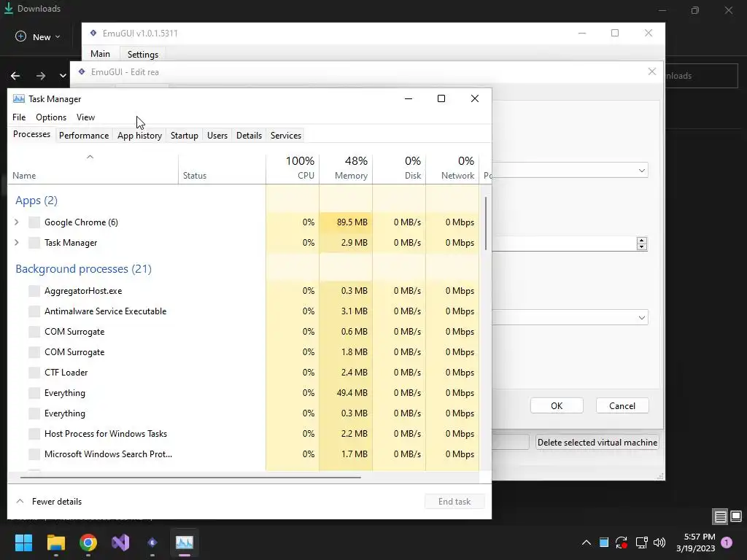Click the CTF Loader process icon

tap(34, 373)
